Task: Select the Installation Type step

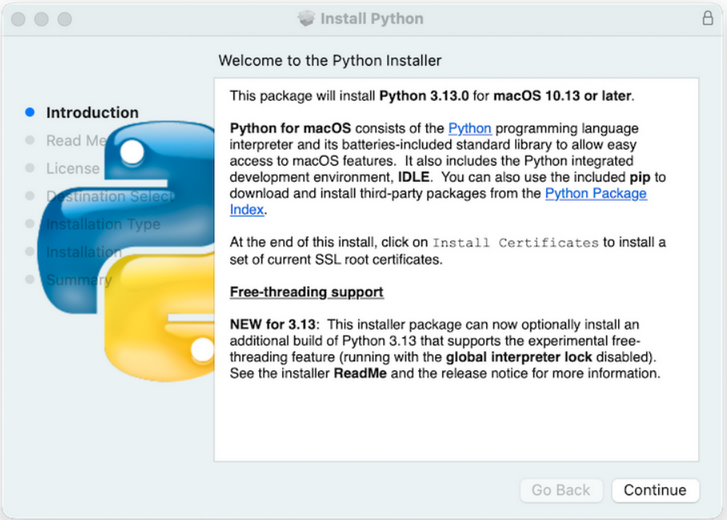Action: click(103, 224)
